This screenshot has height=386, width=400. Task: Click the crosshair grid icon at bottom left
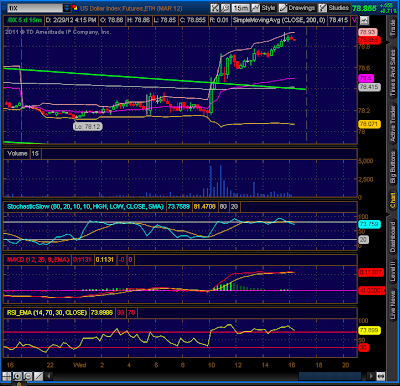click(x=7, y=376)
